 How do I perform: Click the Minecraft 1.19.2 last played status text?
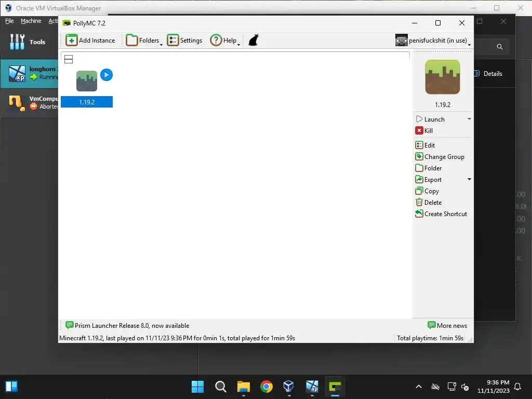coord(177,338)
